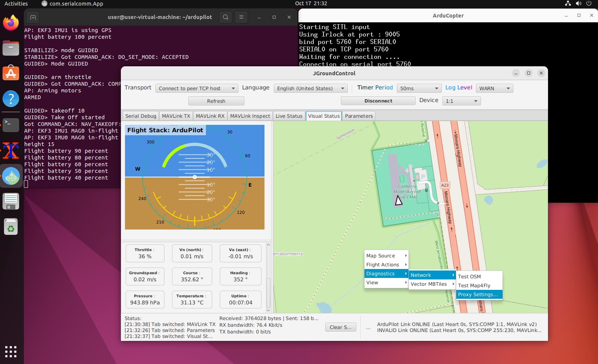Expand the Timer Period dropdown

tap(419, 88)
